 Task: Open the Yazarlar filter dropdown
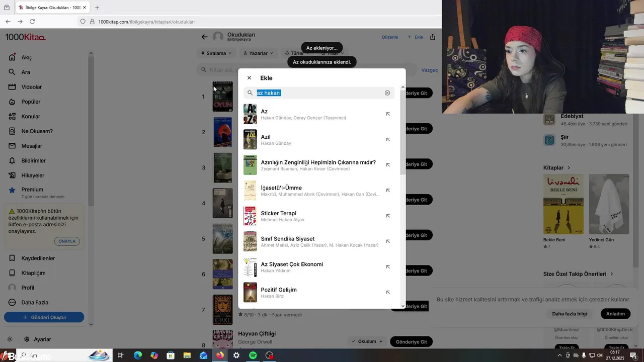(x=258, y=53)
